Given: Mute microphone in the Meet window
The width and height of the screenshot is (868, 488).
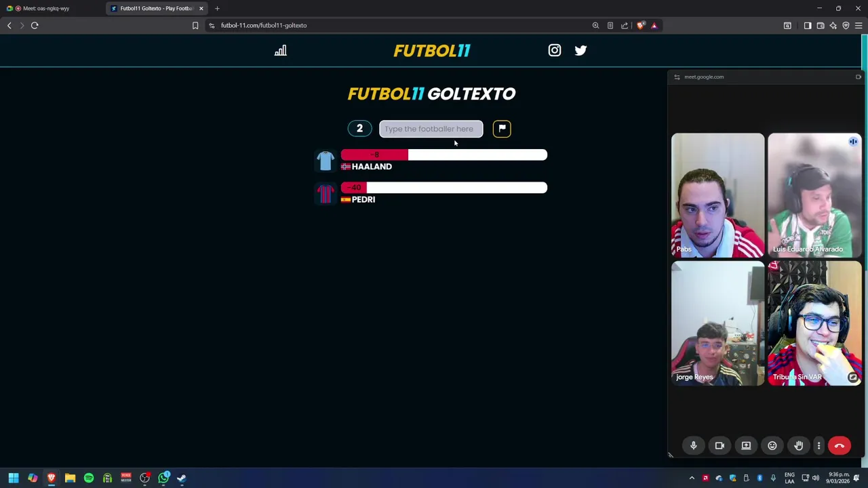Looking at the screenshot, I should click(x=693, y=445).
